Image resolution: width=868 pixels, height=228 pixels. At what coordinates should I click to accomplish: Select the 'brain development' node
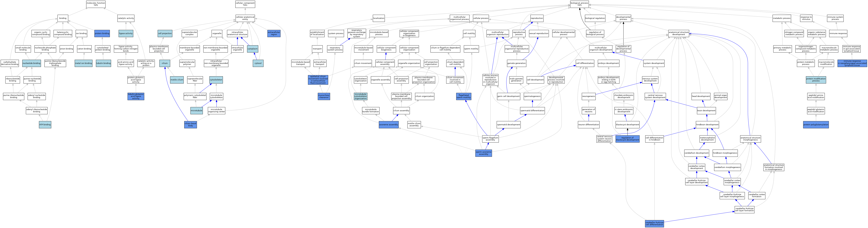click(x=706, y=111)
